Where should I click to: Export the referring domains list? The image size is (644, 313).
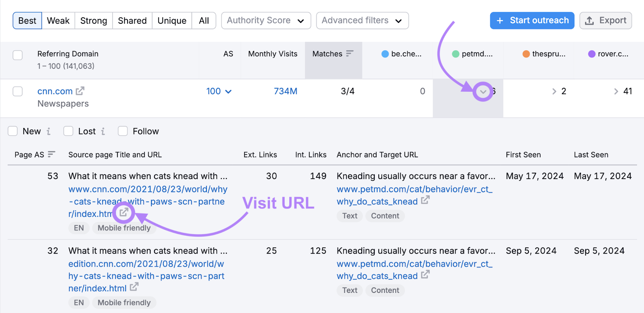pyautogui.click(x=605, y=21)
